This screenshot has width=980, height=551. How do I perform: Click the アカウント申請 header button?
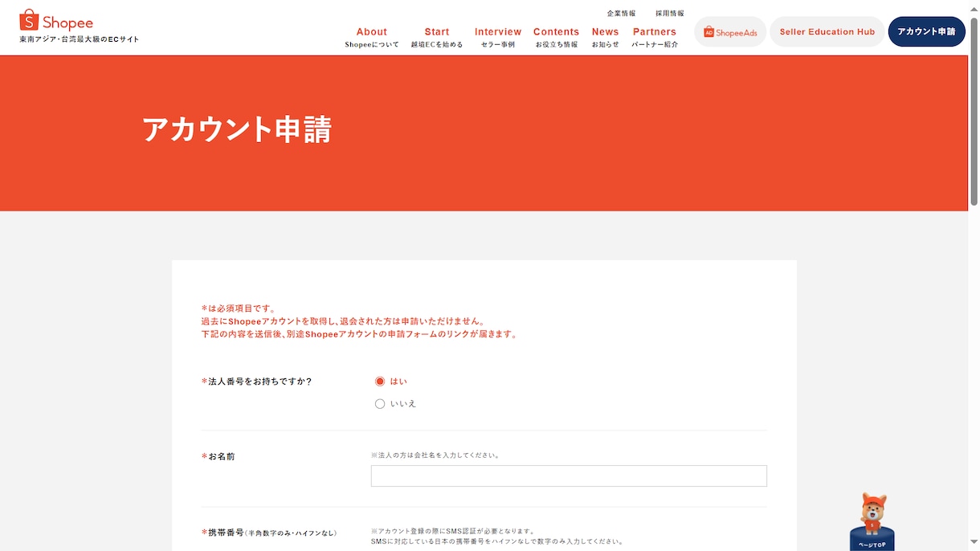tap(926, 32)
